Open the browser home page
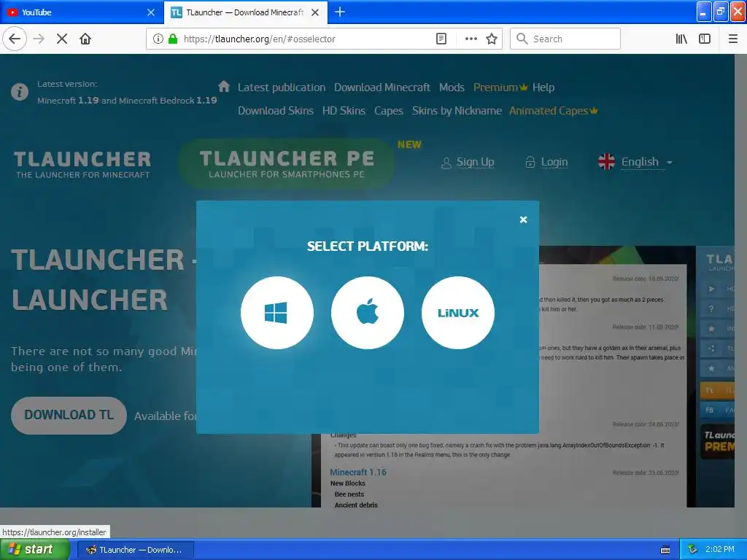The width and height of the screenshot is (747, 560). point(85,39)
